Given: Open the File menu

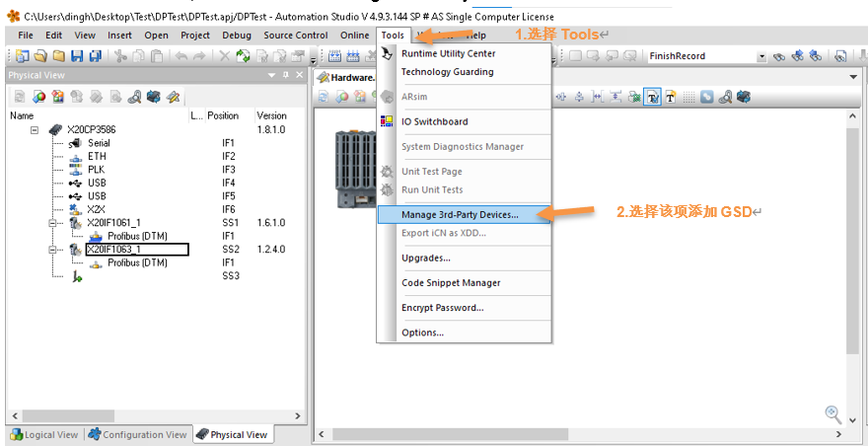Looking at the screenshot, I should 26,35.
